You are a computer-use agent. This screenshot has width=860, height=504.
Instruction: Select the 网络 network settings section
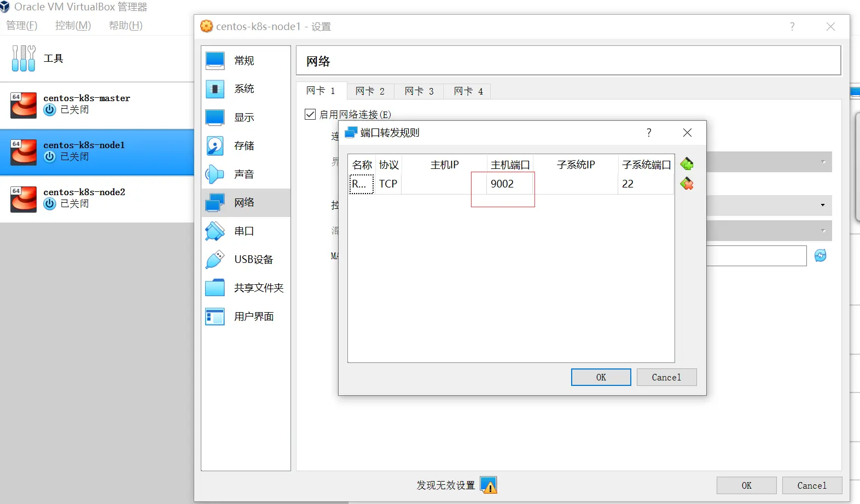coord(246,203)
